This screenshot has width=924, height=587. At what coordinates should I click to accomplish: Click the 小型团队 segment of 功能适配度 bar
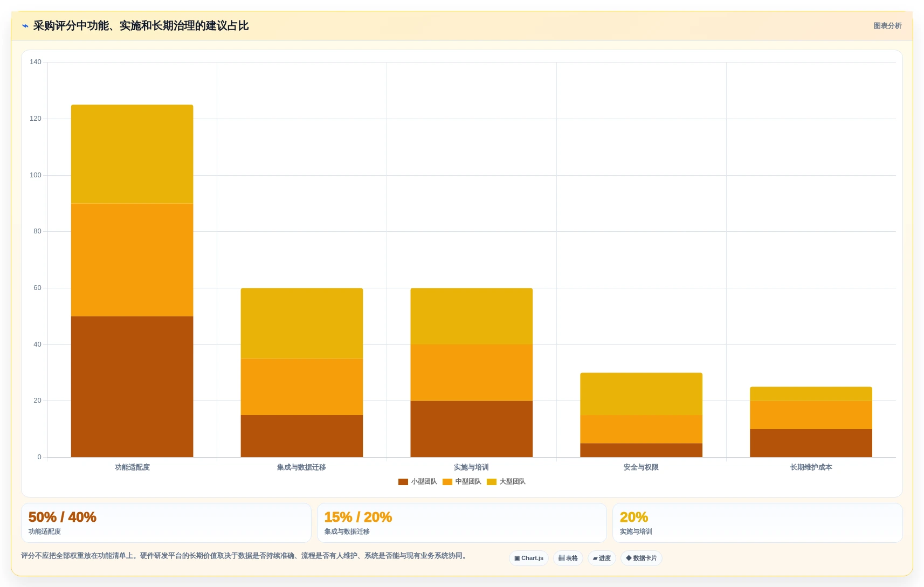click(x=132, y=386)
